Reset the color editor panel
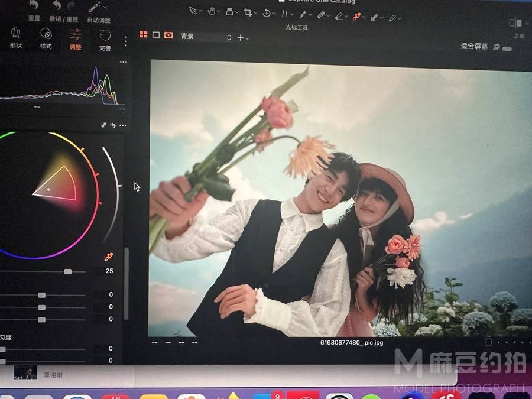This screenshot has width=532, height=399. 113,125
